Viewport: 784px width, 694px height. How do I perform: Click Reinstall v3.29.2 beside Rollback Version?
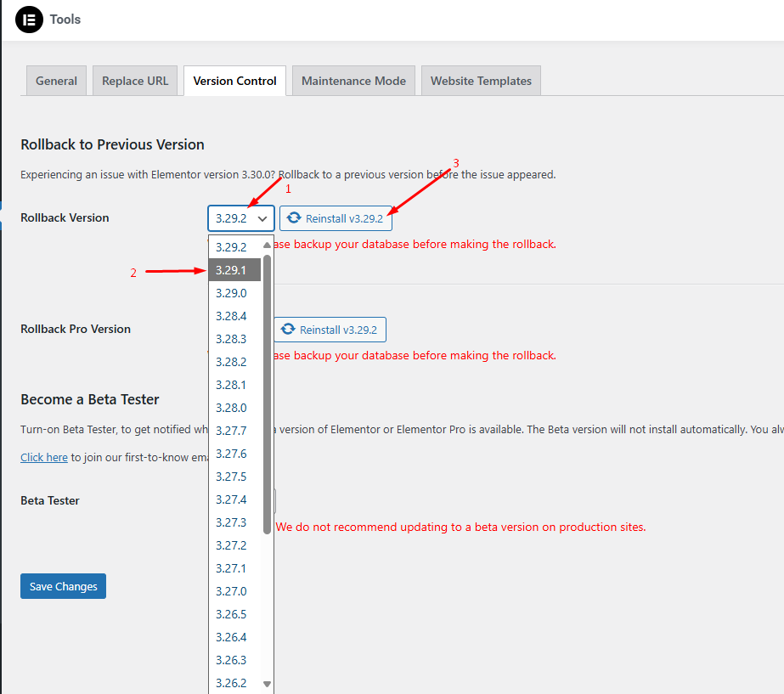coord(336,218)
